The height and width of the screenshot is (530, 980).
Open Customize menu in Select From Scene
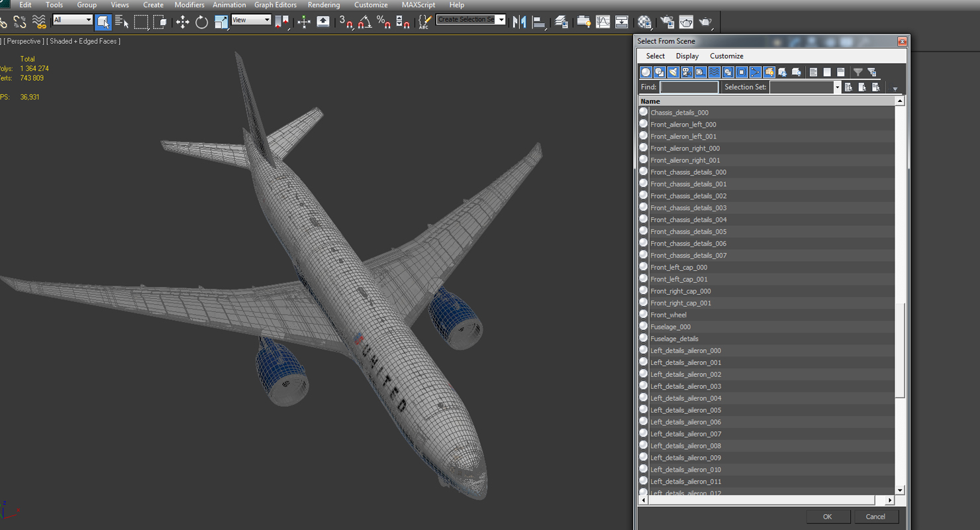pos(726,56)
